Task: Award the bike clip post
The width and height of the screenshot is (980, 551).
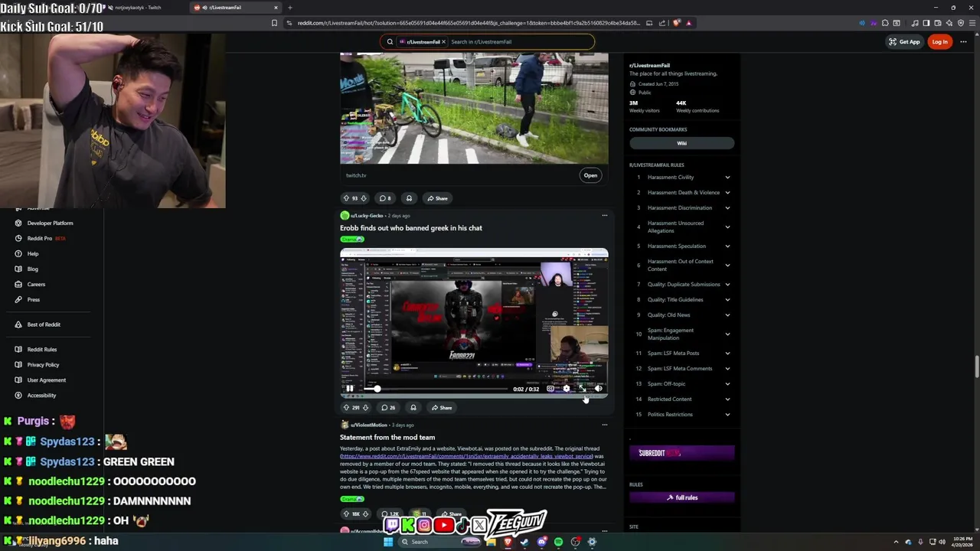Action: [409, 198]
